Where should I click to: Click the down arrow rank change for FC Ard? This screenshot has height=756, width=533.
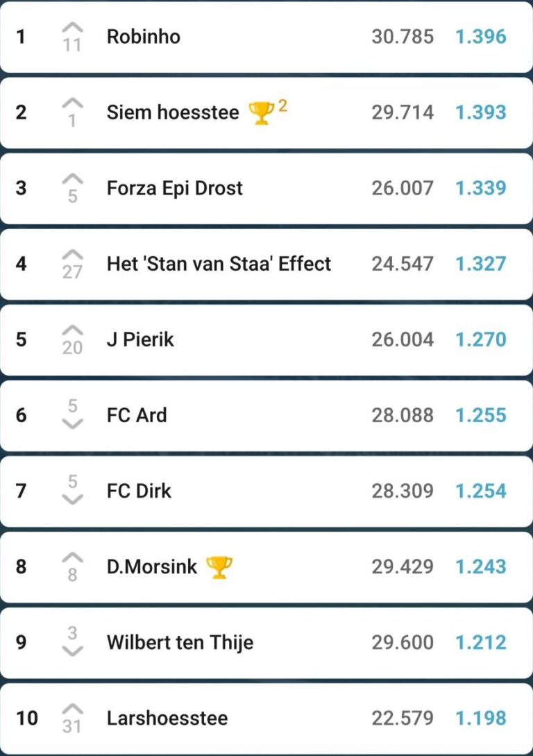72,423
